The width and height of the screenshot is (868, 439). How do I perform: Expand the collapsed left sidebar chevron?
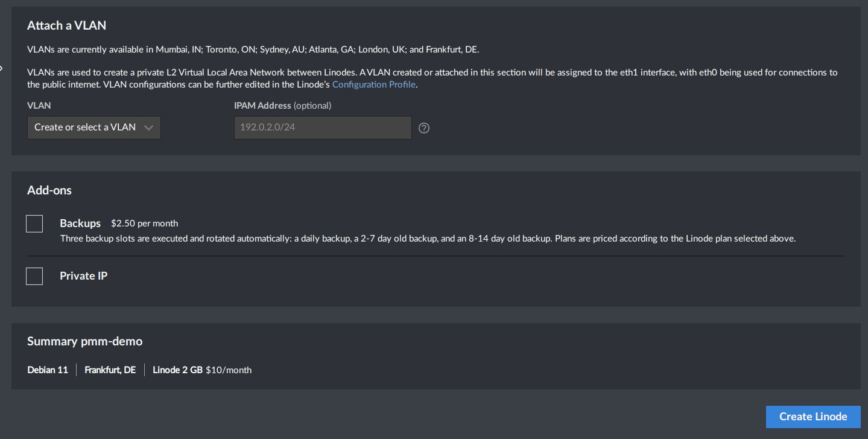tap(2, 68)
